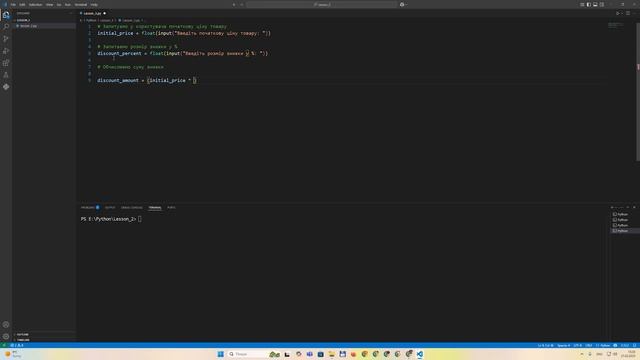Click the code line defining discount_amount
The width and height of the screenshot is (640, 360).
point(147,80)
